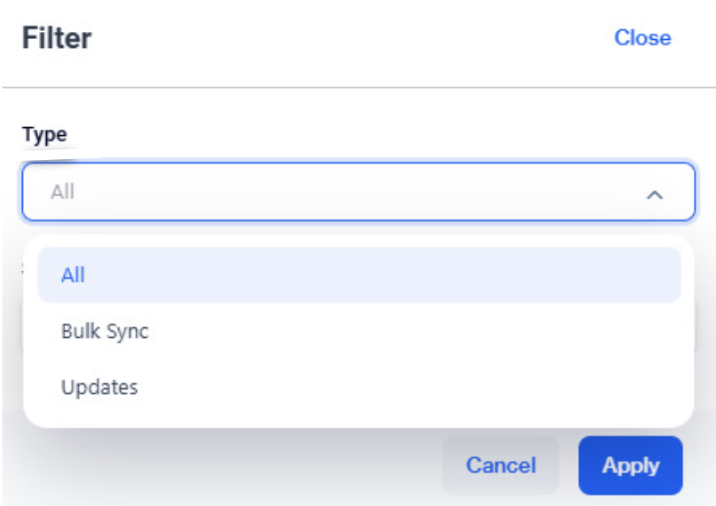Pick the Updates option in the dropdown

click(359, 387)
